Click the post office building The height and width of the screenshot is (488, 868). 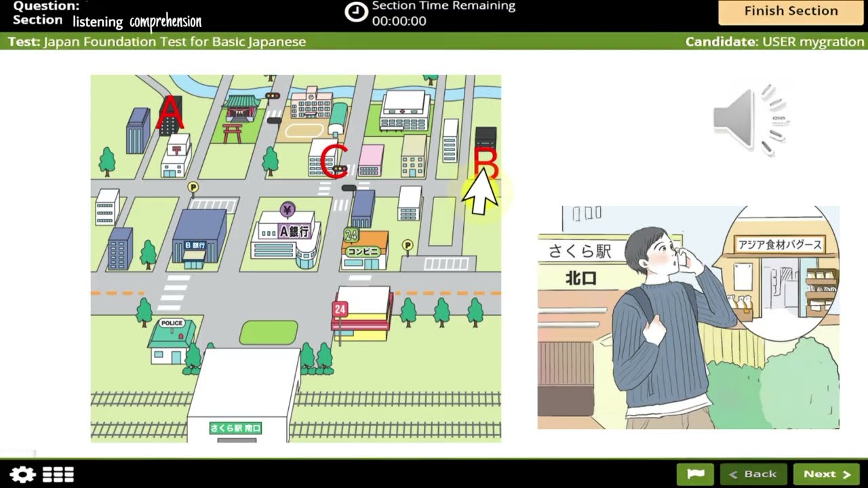pos(176,155)
